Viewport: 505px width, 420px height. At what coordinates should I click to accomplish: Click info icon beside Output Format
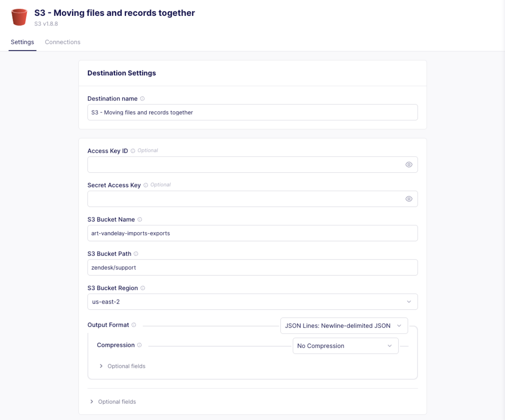click(x=134, y=325)
